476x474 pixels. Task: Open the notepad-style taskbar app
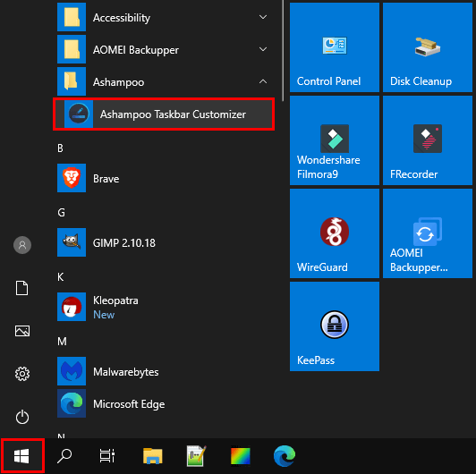[x=197, y=456]
